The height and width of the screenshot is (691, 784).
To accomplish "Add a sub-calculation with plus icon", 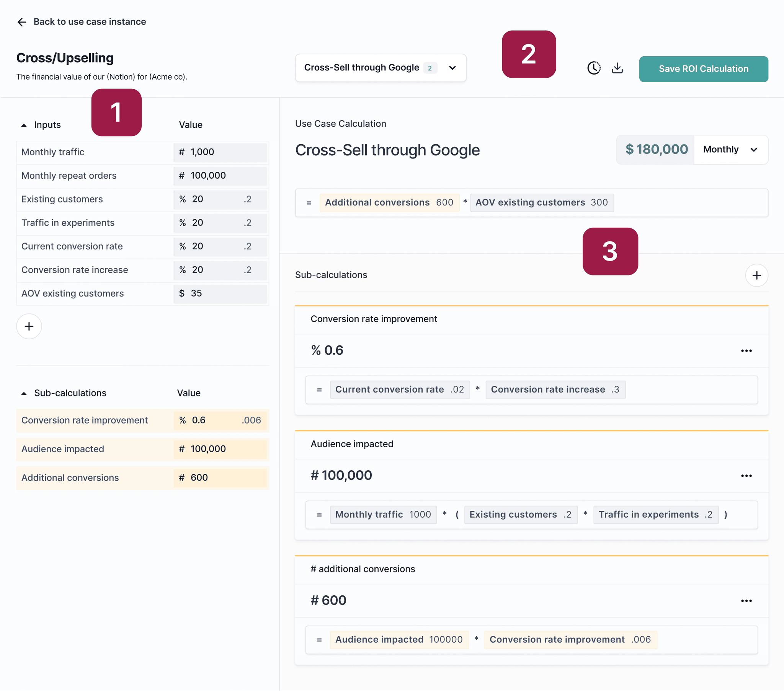I will (x=756, y=275).
